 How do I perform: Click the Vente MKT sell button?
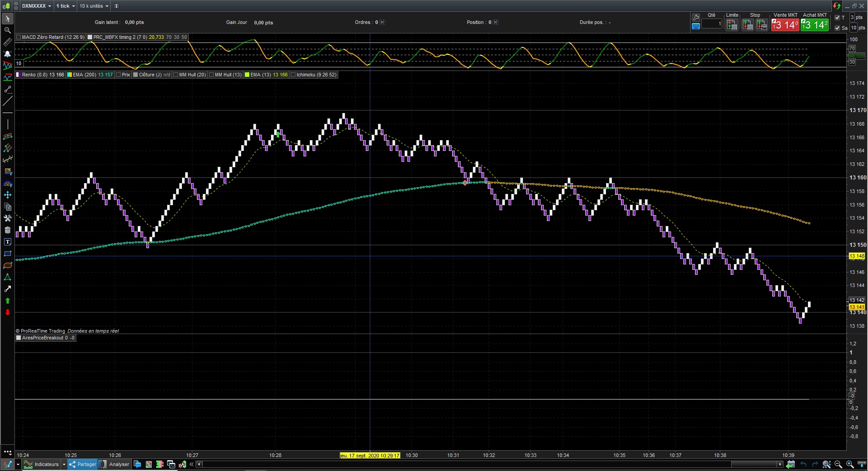point(785,25)
